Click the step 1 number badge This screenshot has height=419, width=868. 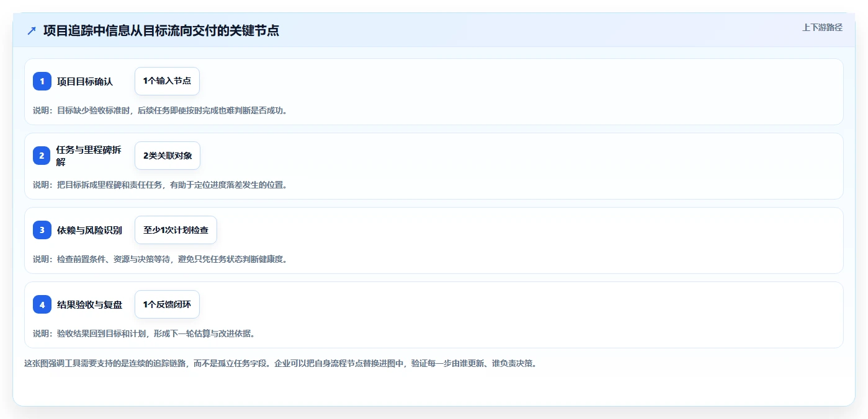pyautogui.click(x=42, y=81)
